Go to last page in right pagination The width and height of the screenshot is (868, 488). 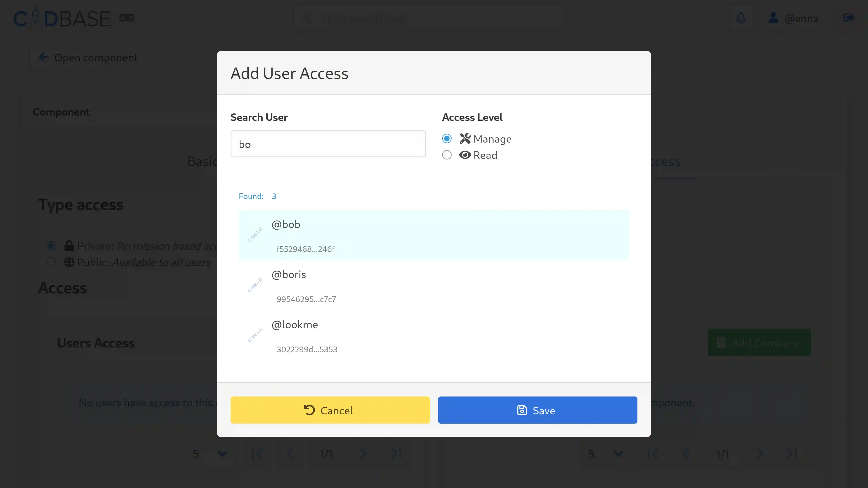tap(792, 454)
